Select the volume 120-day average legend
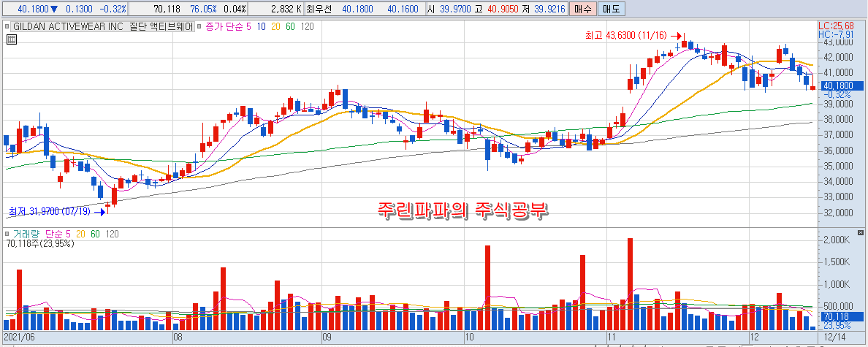This screenshot has height=347, width=868. [x=113, y=234]
